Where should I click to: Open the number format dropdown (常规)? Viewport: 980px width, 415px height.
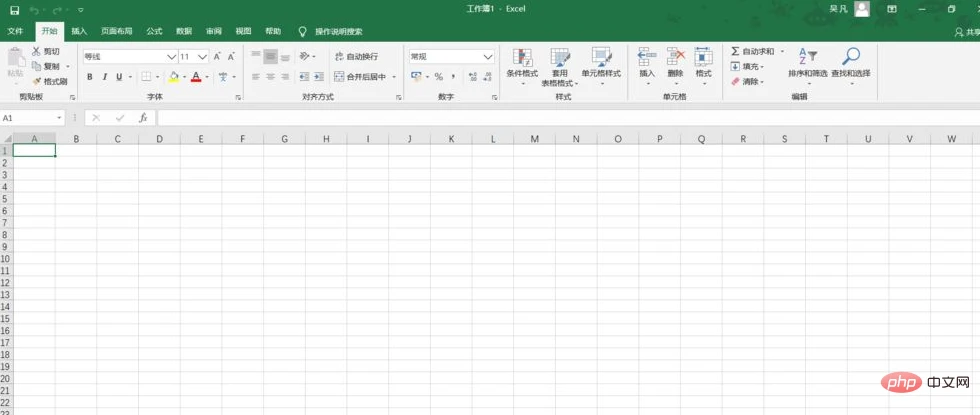click(x=488, y=57)
